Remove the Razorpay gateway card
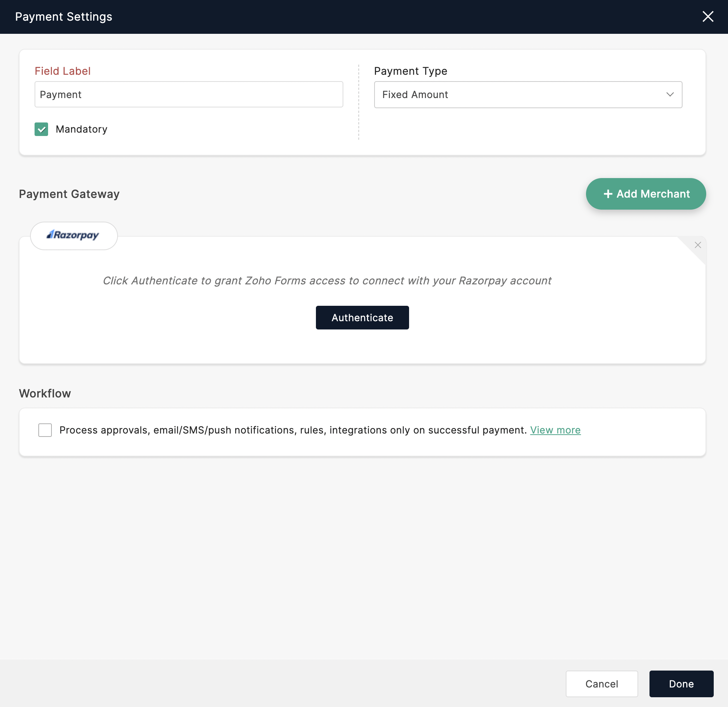Screen dimensions: 728x707 point(698,245)
